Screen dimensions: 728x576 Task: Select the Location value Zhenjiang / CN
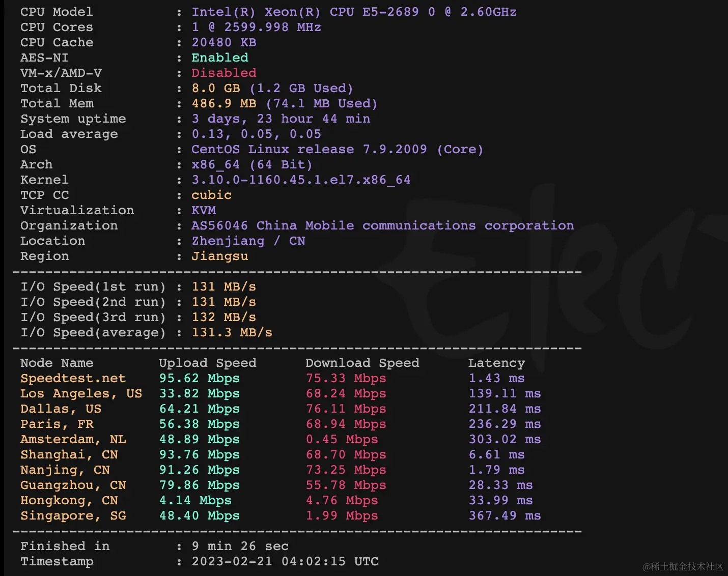tap(248, 241)
